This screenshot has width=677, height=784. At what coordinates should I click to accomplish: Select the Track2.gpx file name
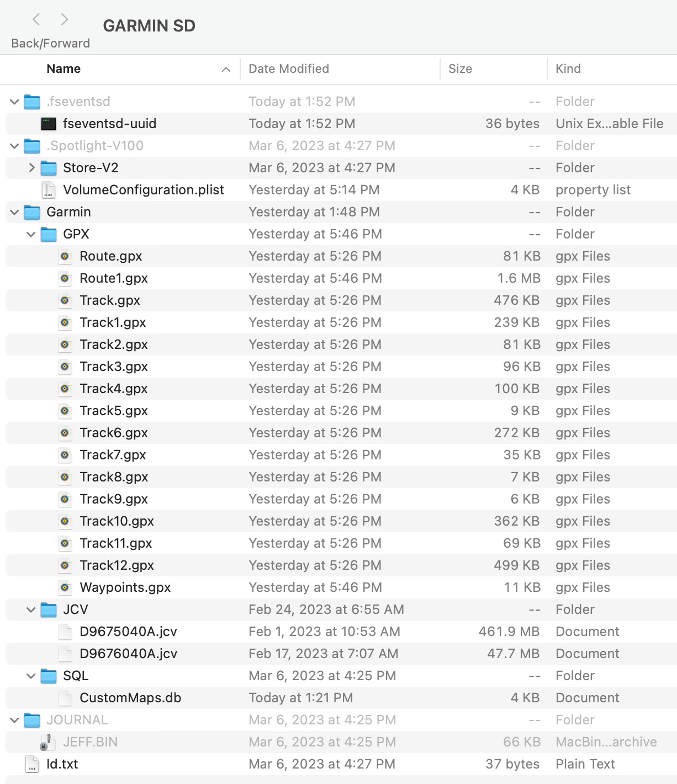[114, 345]
